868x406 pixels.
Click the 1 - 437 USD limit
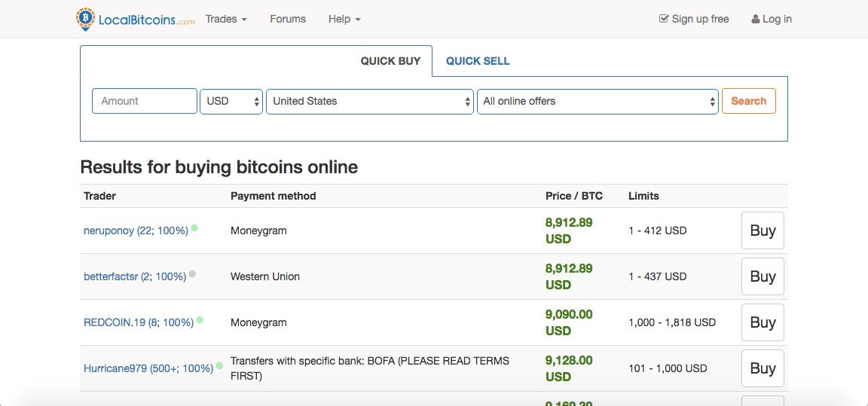coord(658,276)
